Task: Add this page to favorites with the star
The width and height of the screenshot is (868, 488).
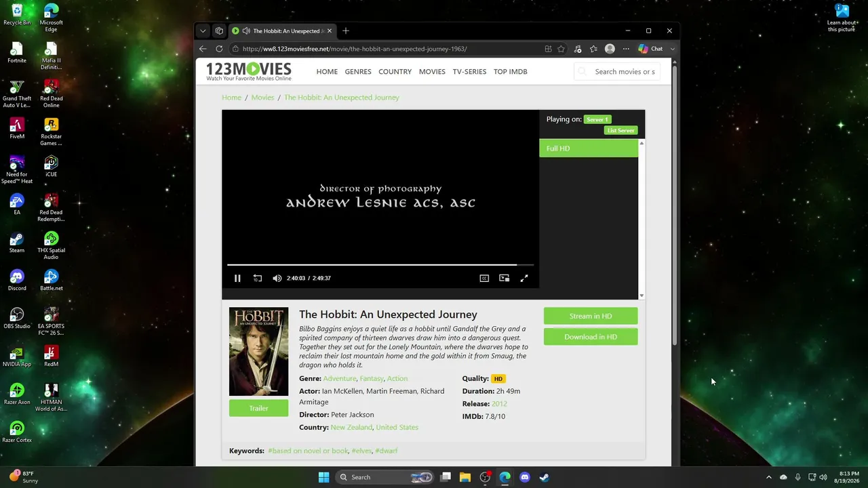Action: click(x=561, y=49)
